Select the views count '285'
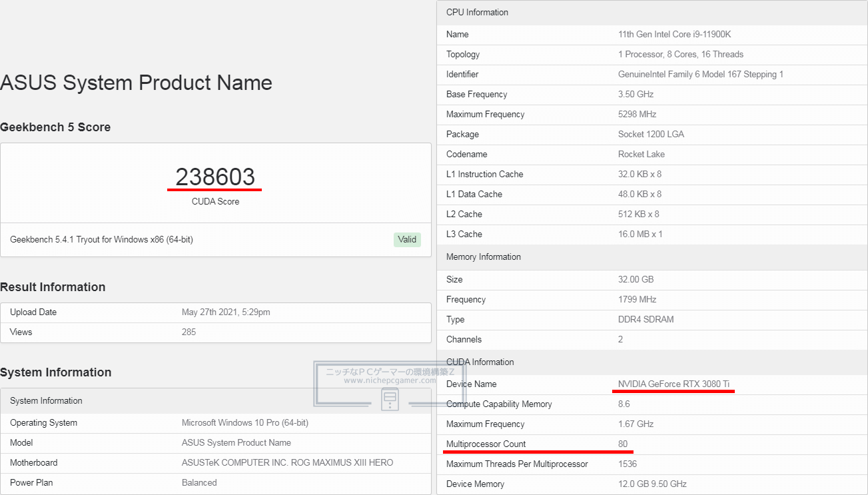Viewport: 868px width, 495px height. [189, 332]
